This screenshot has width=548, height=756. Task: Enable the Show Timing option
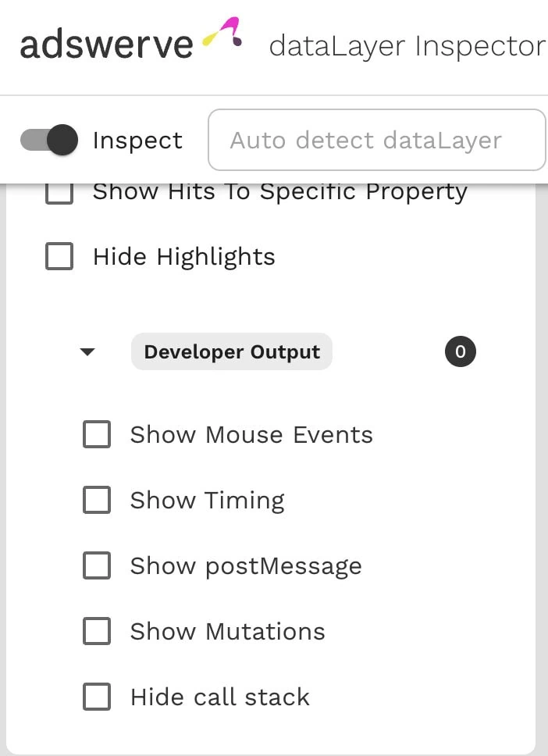tap(96, 500)
